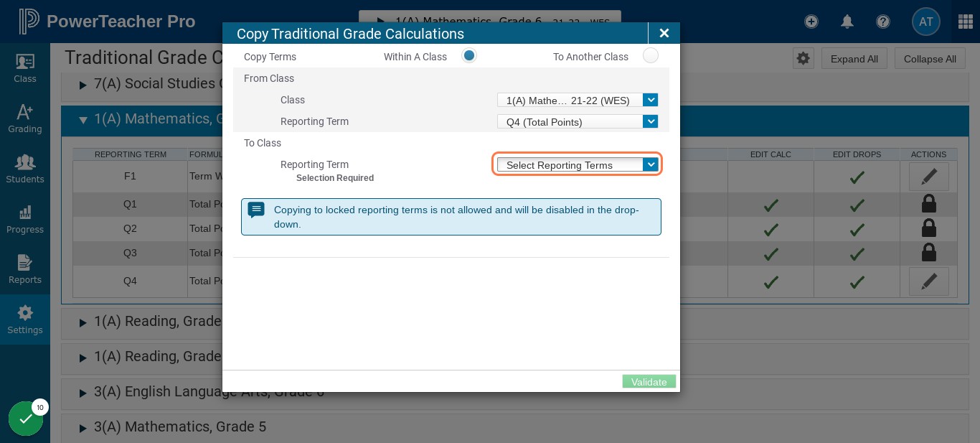Open the help question mark icon

883,22
